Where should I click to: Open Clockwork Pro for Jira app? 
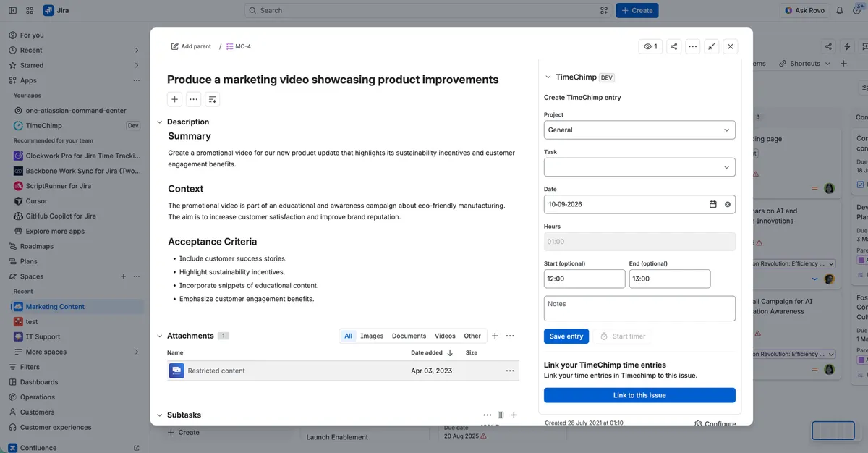click(x=77, y=156)
